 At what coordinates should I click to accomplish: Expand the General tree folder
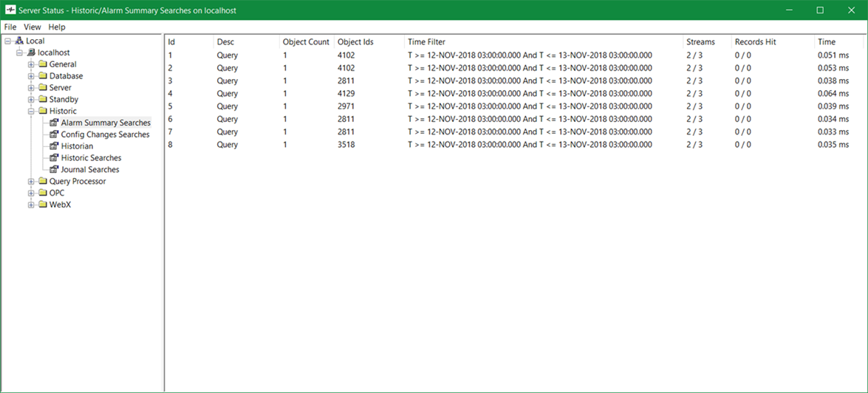[x=32, y=65]
